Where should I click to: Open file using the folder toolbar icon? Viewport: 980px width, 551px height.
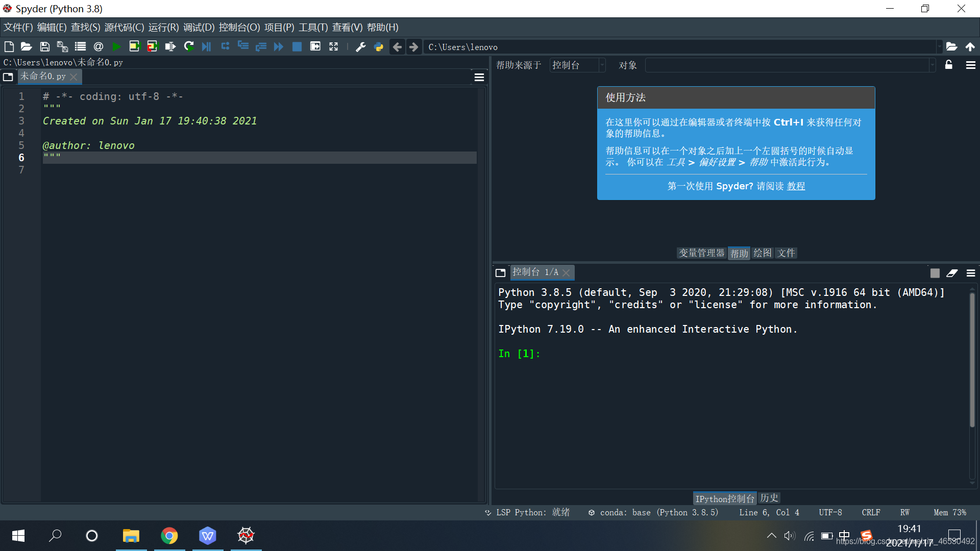27,46
